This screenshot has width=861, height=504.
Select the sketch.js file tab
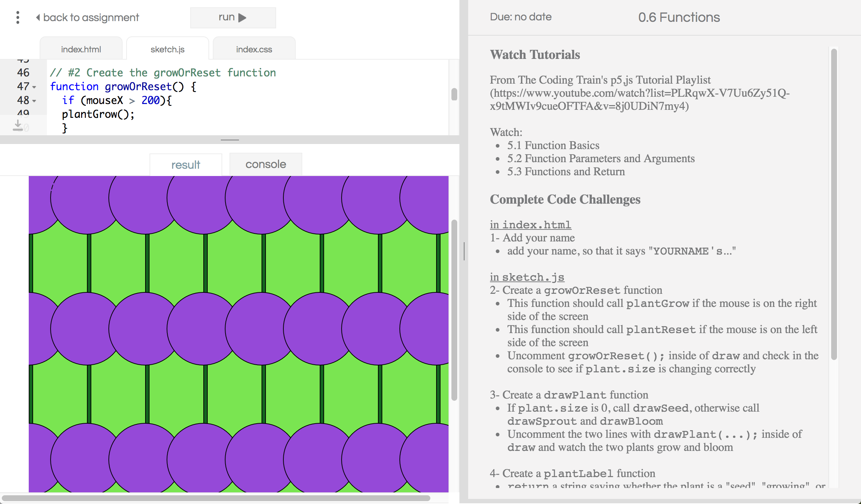pos(167,49)
